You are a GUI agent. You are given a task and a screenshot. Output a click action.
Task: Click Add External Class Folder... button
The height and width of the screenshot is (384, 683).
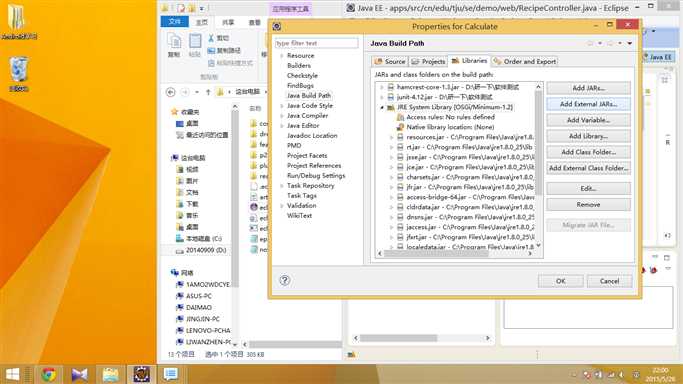588,168
